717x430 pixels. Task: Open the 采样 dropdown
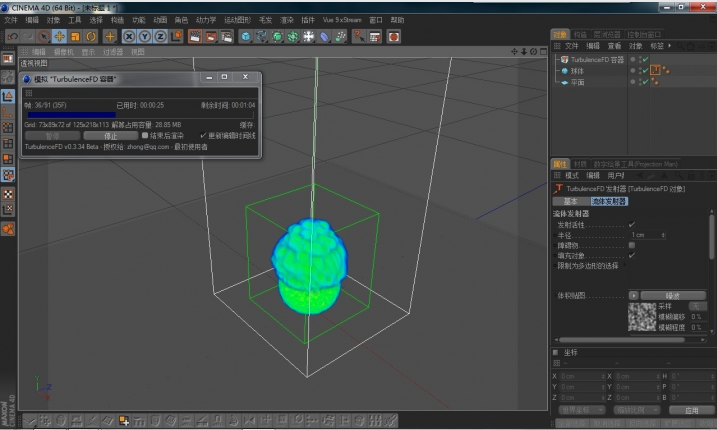(x=698, y=306)
